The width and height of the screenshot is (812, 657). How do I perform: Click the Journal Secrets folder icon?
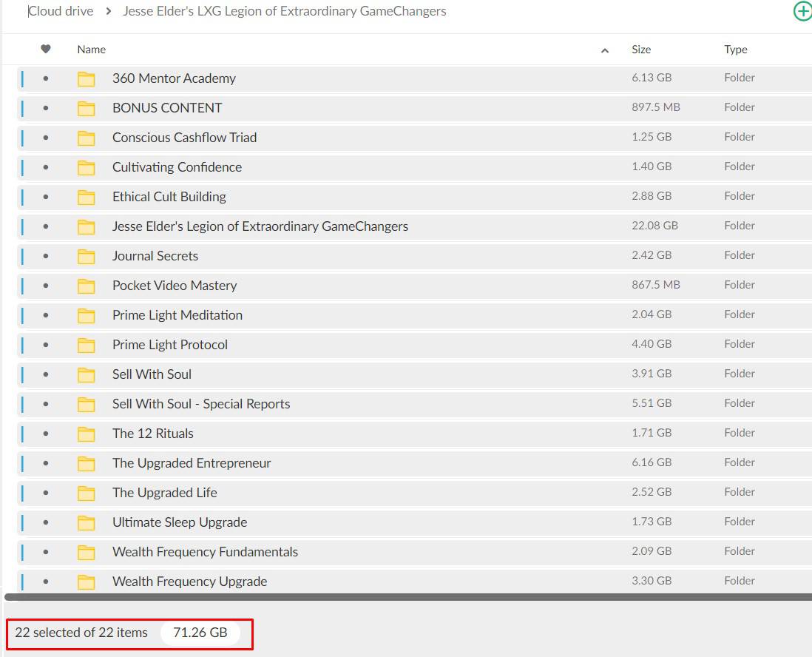87,257
